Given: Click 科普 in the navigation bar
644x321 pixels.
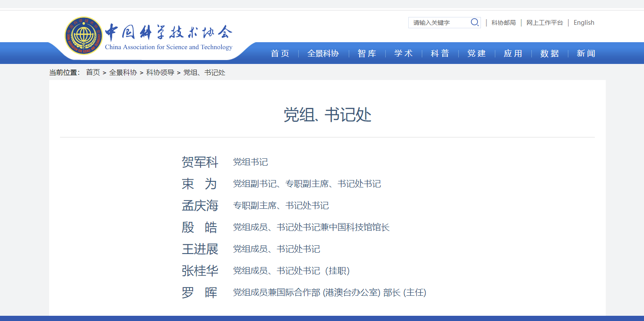Looking at the screenshot, I should point(440,53).
